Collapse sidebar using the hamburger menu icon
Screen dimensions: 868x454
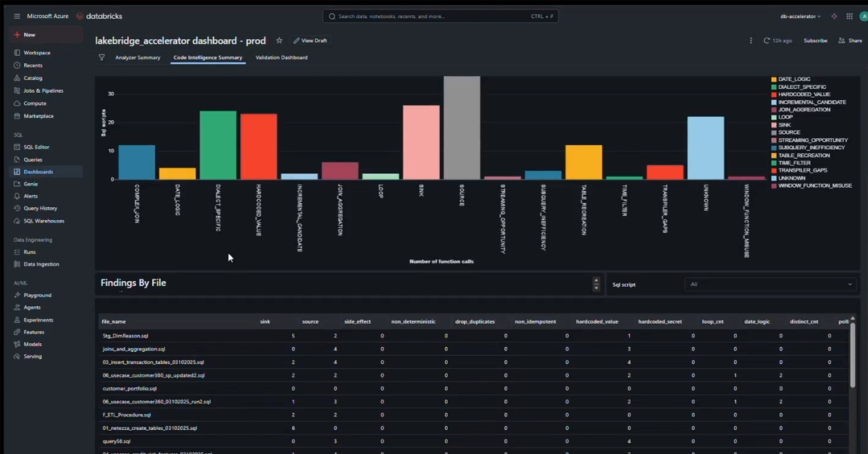tap(17, 16)
